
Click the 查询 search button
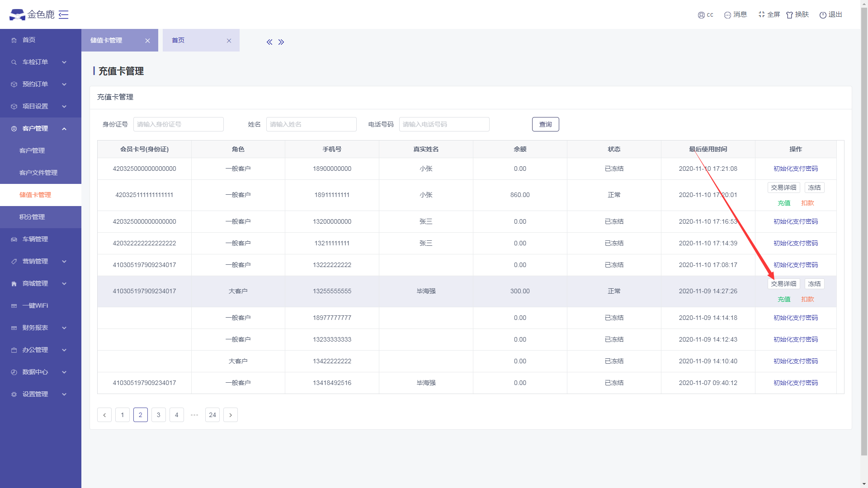545,124
